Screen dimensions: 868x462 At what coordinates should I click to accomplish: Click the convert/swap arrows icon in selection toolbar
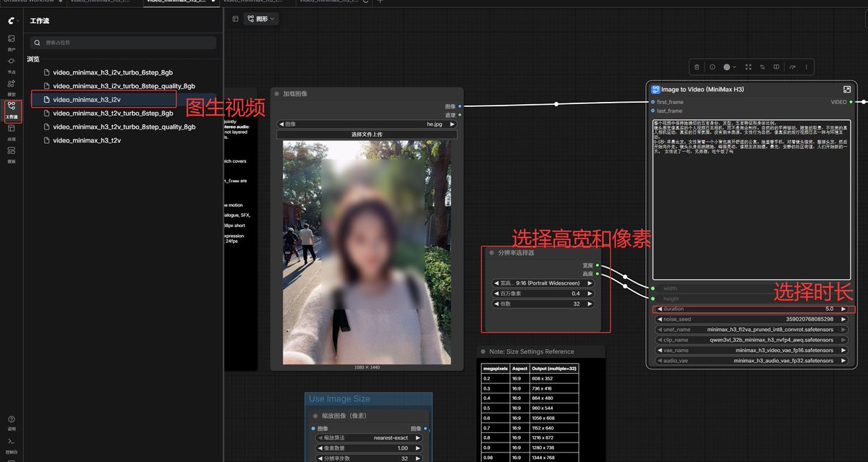pos(762,67)
